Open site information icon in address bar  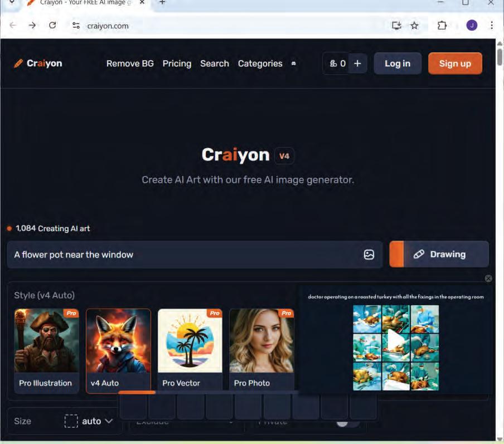point(76,26)
